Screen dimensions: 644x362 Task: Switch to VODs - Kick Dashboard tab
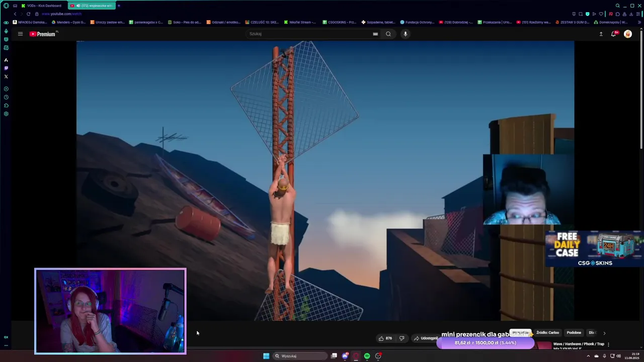42,6
